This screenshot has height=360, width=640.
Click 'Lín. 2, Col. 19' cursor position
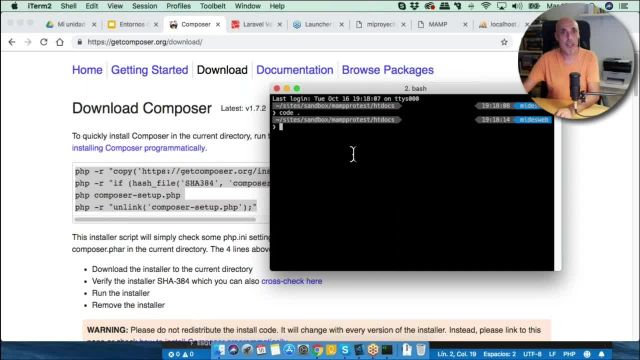coord(457,354)
